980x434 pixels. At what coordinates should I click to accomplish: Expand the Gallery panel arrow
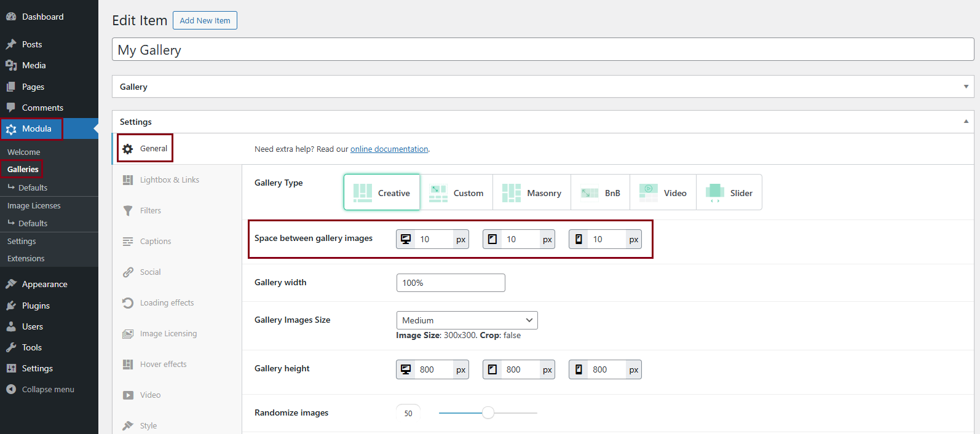[x=966, y=87]
